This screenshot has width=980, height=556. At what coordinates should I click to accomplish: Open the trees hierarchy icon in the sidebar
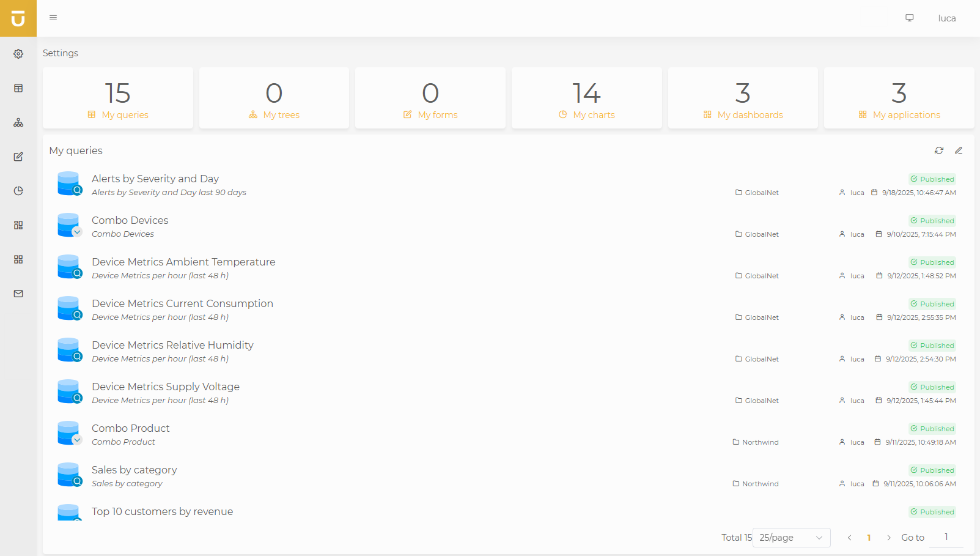(x=18, y=122)
